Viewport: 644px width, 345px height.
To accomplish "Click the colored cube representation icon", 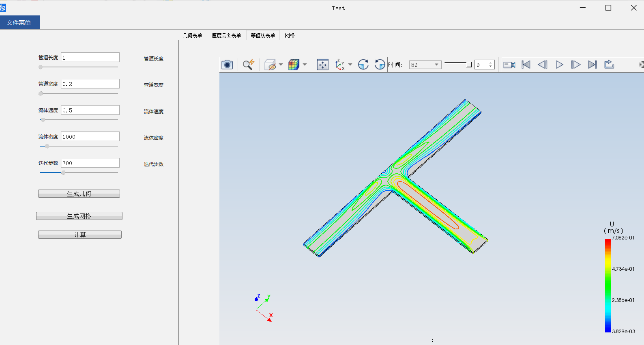I will point(294,65).
